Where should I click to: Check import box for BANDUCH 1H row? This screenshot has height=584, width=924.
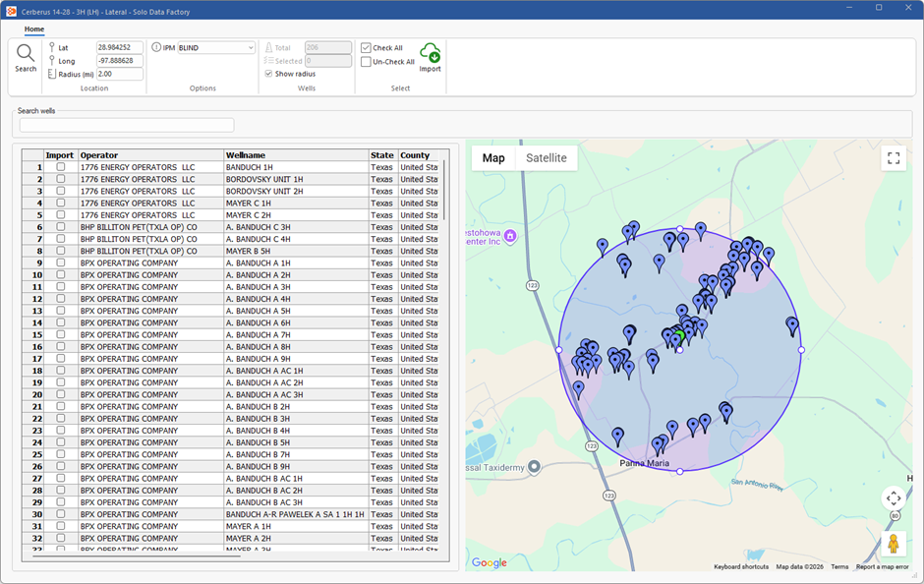[61, 167]
